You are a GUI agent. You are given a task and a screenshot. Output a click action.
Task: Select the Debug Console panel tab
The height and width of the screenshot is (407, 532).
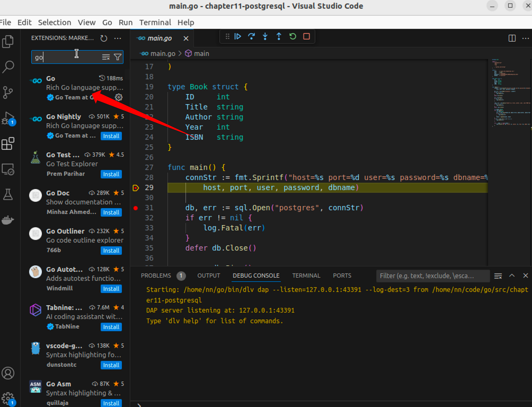(x=256, y=276)
